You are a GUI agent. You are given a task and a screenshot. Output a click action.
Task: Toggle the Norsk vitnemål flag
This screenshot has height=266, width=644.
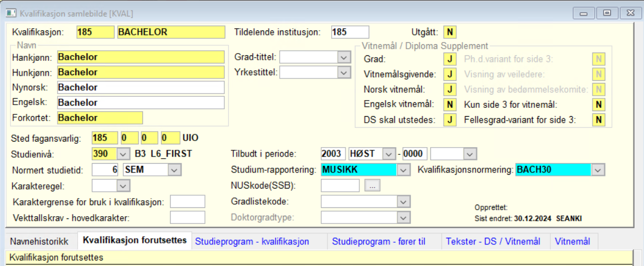coord(450,90)
